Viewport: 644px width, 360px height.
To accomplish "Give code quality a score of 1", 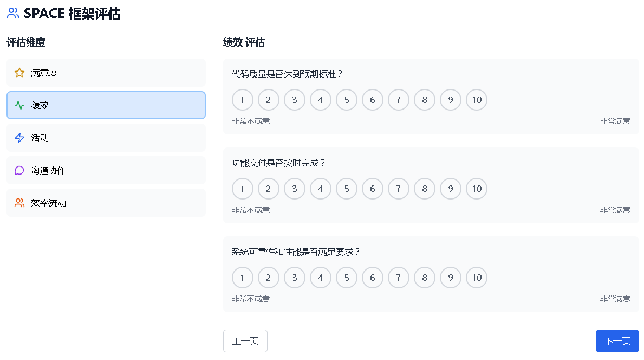I will (x=243, y=100).
